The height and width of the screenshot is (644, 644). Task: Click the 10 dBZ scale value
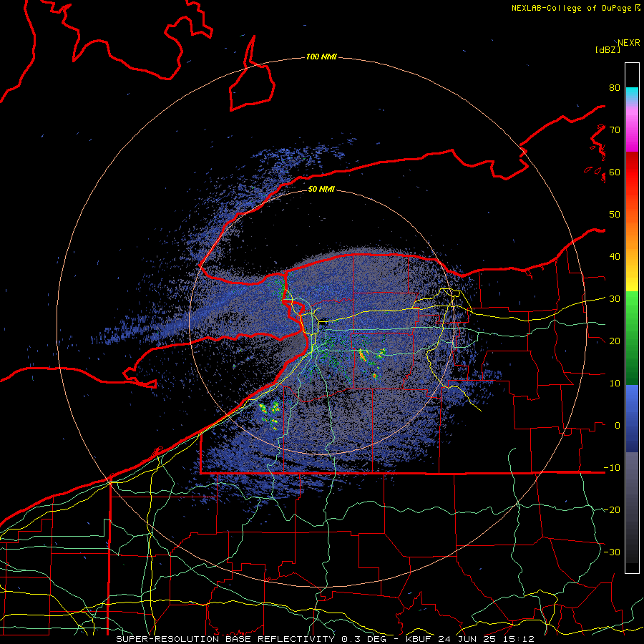pyautogui.click(x=615, y=384)
